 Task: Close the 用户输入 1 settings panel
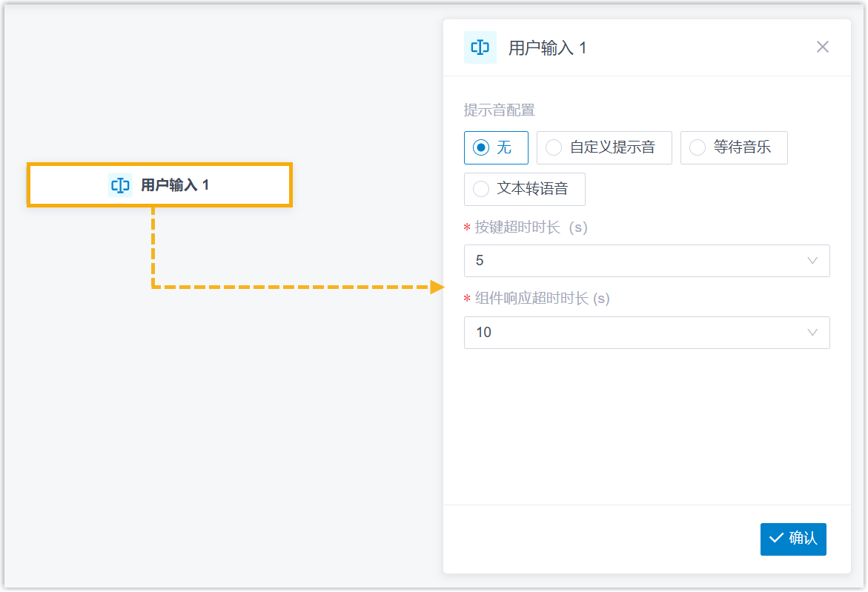tap(822, 47)
